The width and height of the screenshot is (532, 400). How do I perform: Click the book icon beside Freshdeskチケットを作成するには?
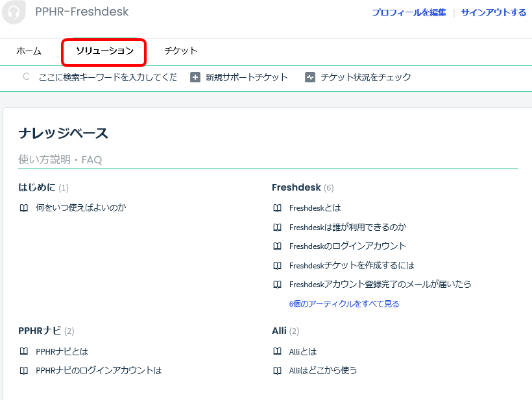(x=277, y=265)
